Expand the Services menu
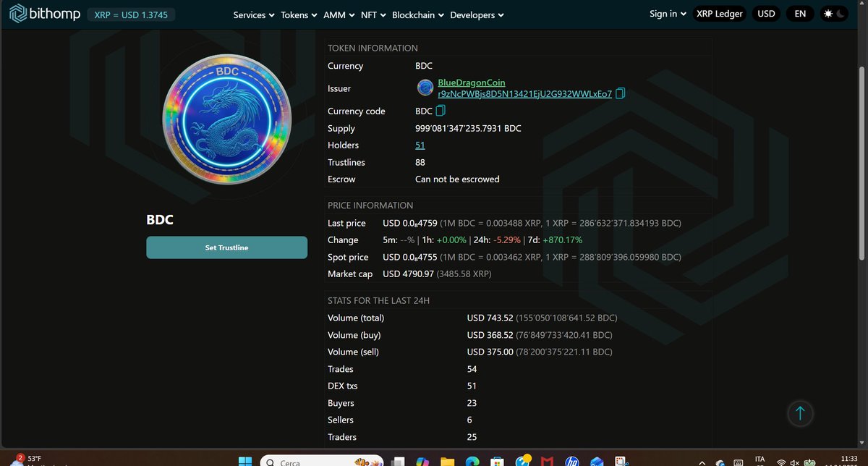Viewport: 868px width, 466px height. pyautogui.click(x=254, y=14)
